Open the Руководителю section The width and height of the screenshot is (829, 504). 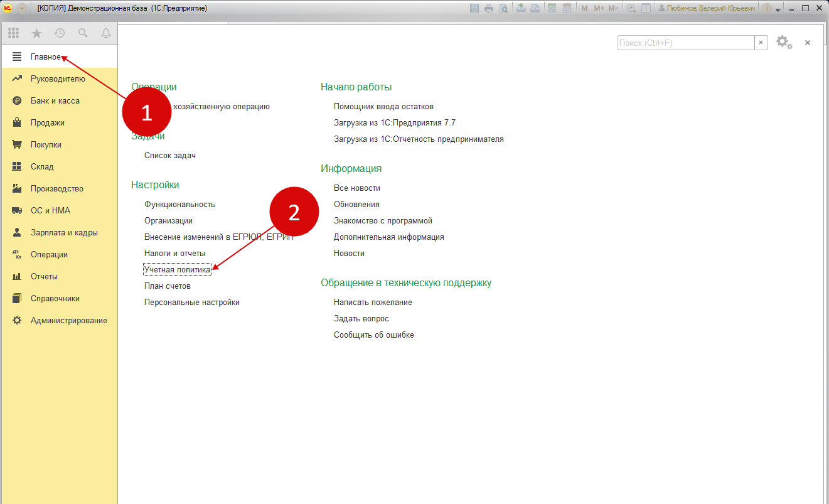pyautogui.click(x=59, y=78)
